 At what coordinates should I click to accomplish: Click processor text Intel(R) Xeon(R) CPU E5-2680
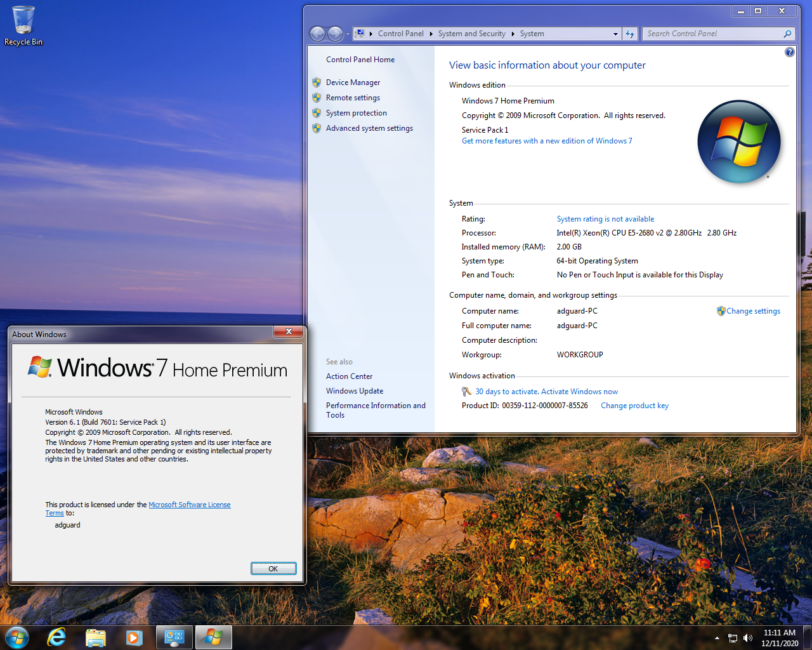pyautogui.click(x=646, y=233)
